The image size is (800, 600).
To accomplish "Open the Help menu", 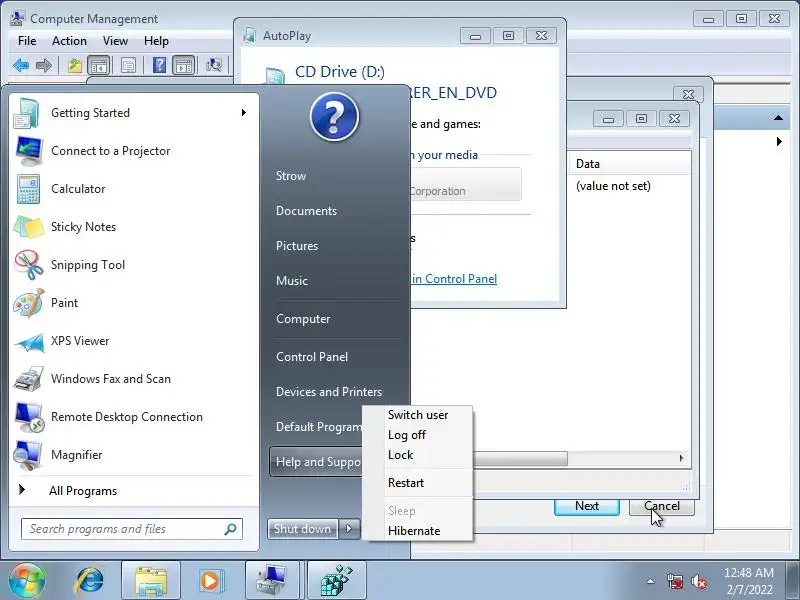I will point(156,41).
